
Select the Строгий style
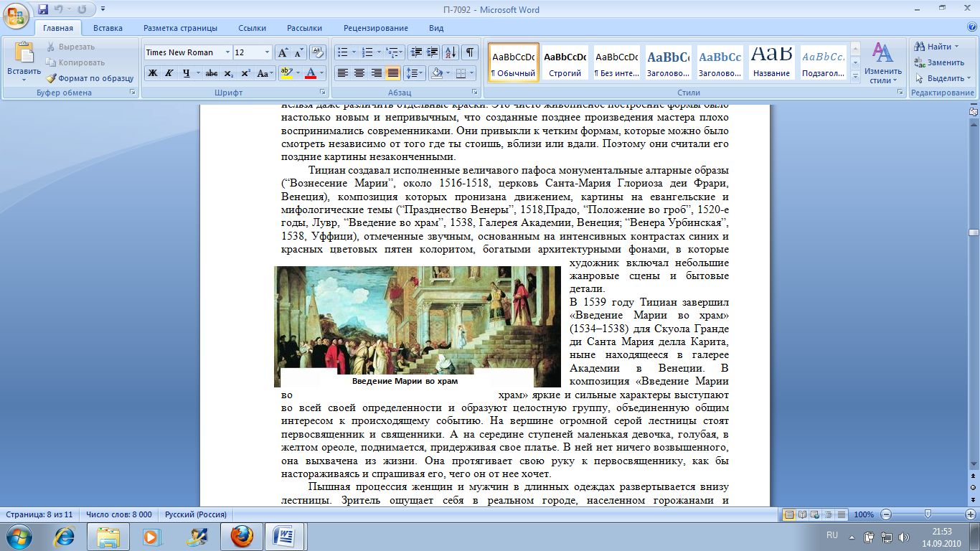[x=565, y=62]
